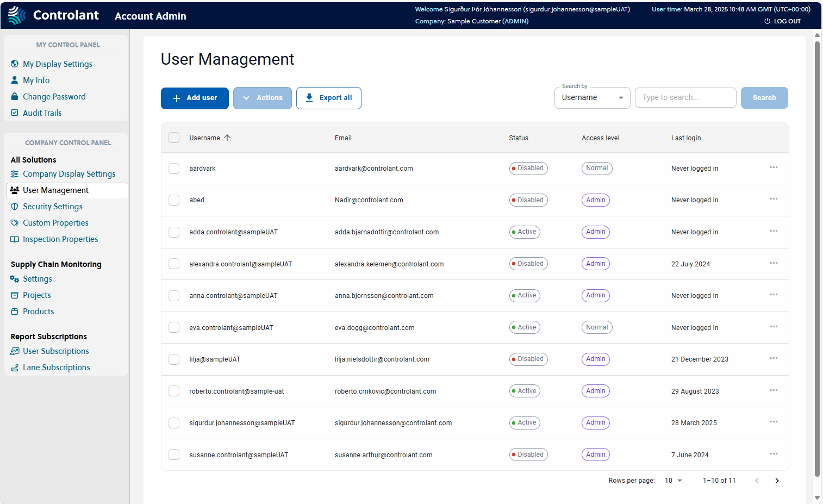823x504 pixels.
Task: Click the shield icon for Security Settings
Action: point(15,207)
